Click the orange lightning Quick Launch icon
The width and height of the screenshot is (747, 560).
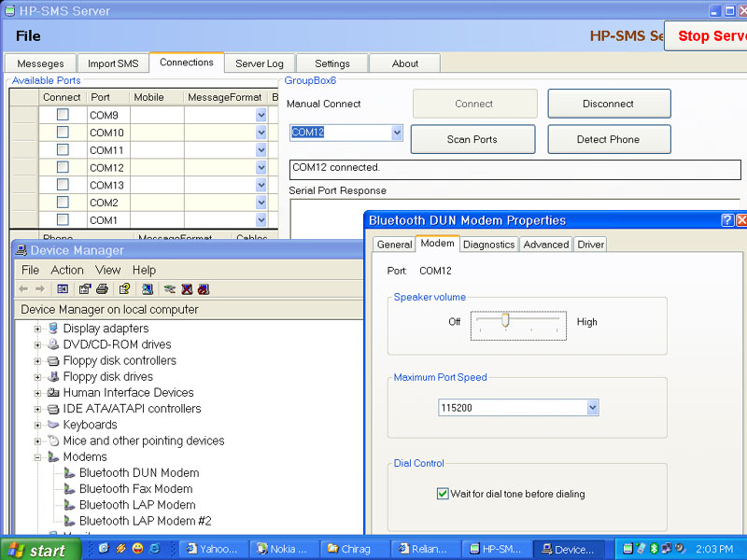(x=120, y=549)
